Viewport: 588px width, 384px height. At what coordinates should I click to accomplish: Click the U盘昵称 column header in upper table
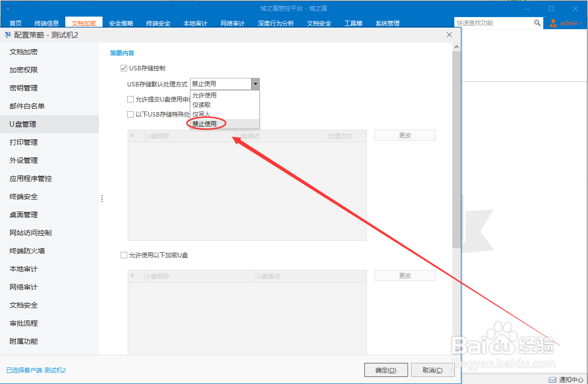[x=189, y=136]
